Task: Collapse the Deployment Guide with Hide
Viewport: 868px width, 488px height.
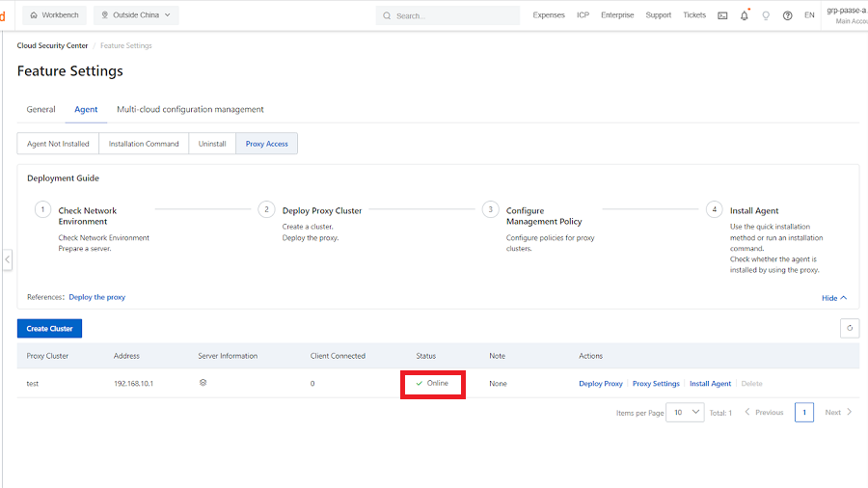Action: pos(834,298)
